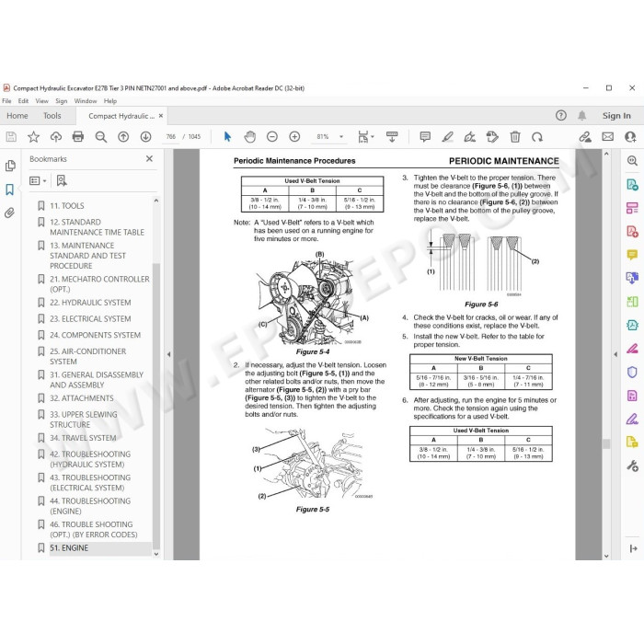The width and height of the screenshot is (644, 644).
Task: Print the document
Action: pos(78,137)
